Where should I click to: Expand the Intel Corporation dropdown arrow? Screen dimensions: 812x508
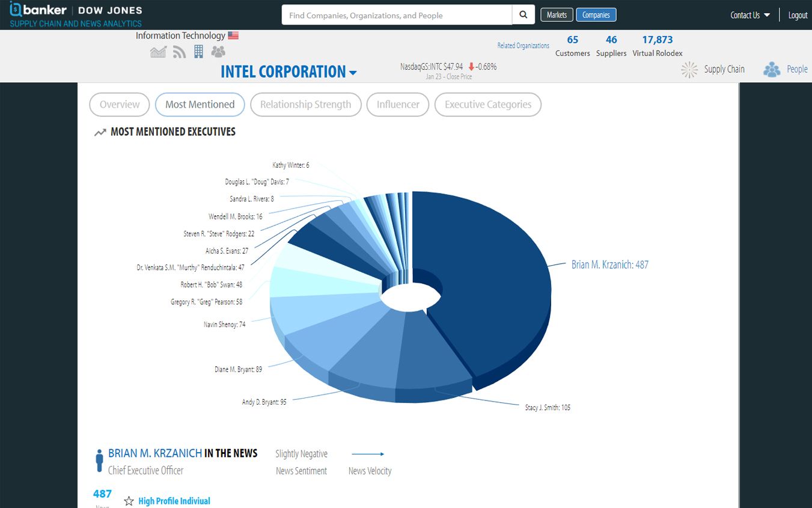tap(353, 73)
